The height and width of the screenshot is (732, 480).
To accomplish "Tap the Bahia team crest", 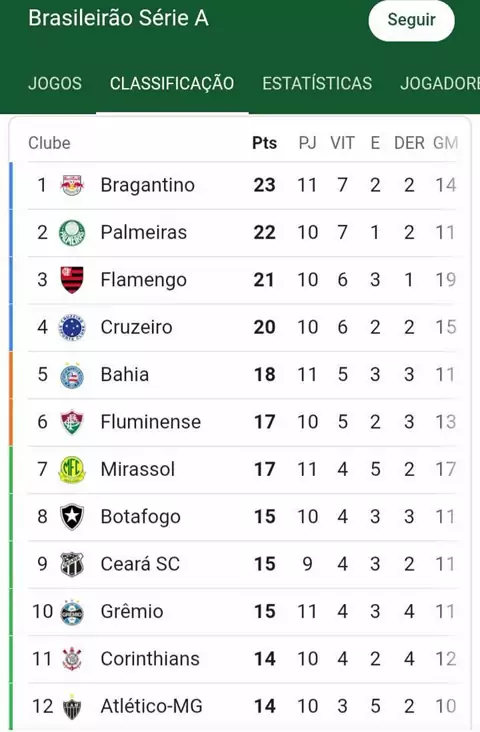I will click(x=72, y=374).
